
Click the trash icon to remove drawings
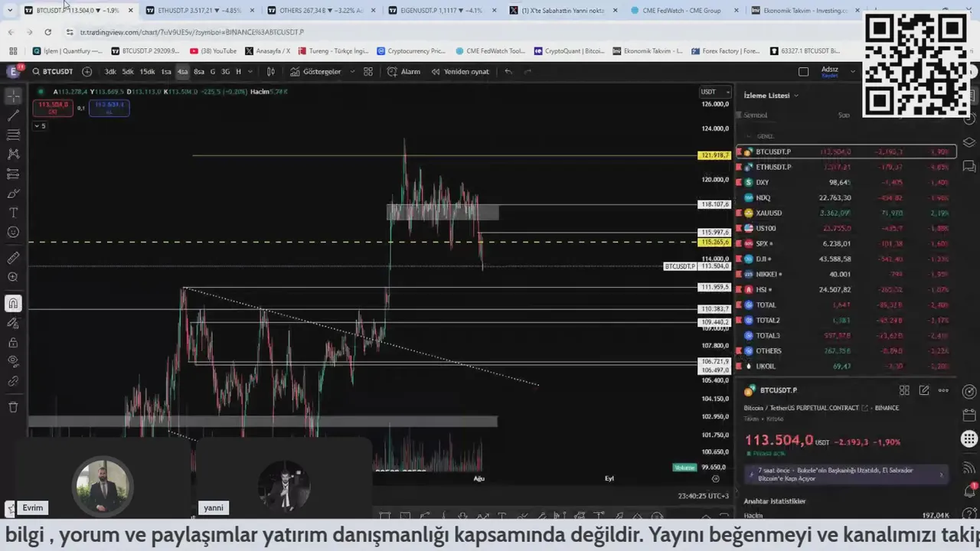13,407
